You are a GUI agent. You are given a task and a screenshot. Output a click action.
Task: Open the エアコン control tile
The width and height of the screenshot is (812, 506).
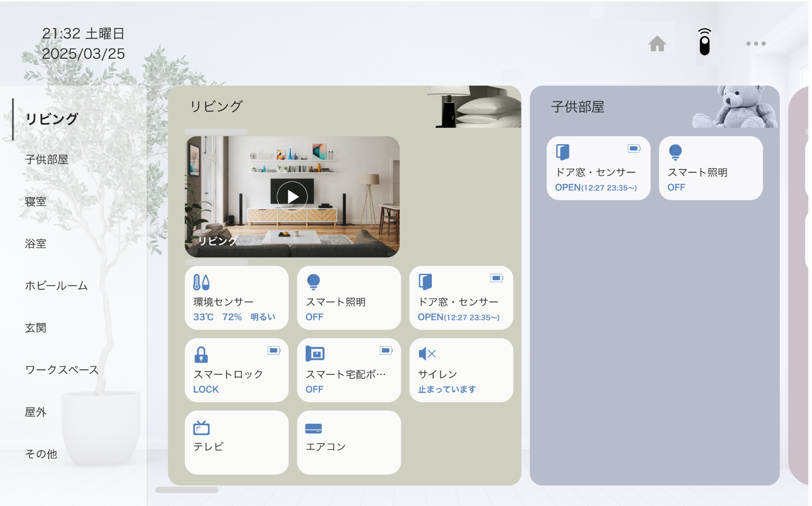click(349, 442)
